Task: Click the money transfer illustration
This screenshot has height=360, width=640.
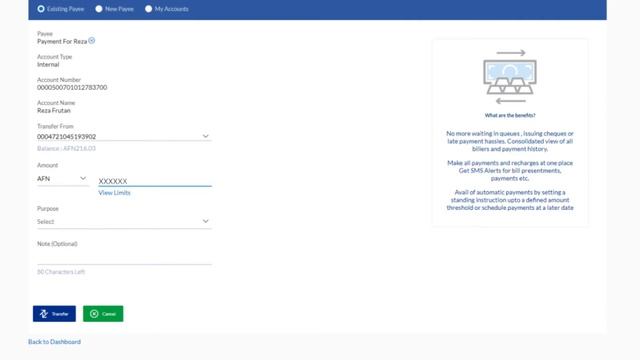Action: pyautogui.click(x=510, y=77)
